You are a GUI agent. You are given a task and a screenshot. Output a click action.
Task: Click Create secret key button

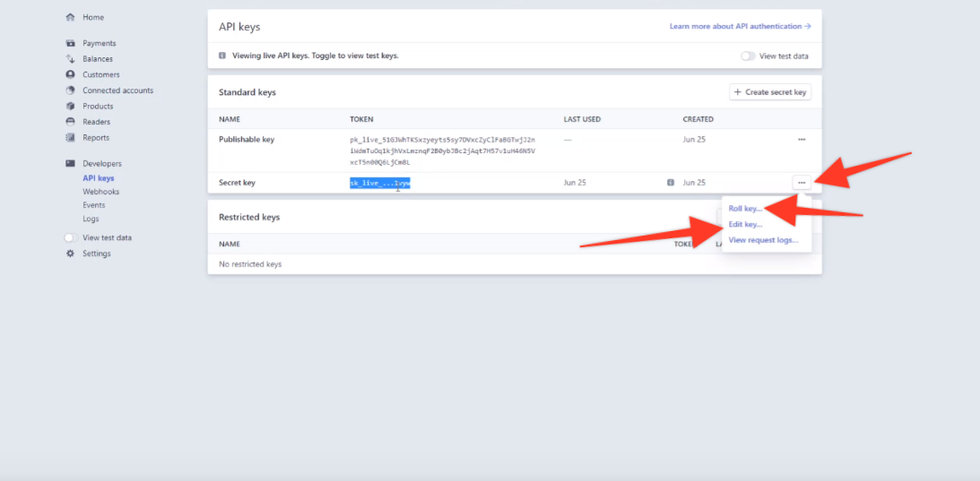coord(770,92)
